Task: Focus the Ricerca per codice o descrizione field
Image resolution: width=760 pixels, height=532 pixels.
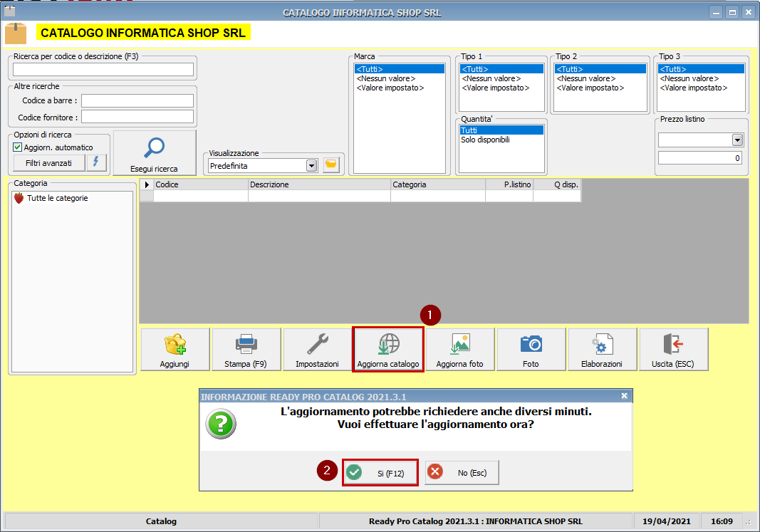Action: (103, 70)
